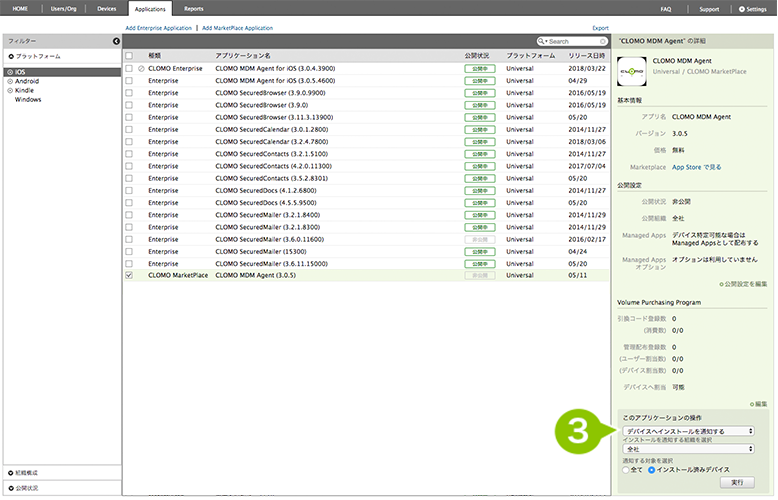The width and height of the screenshot is (778, 500).
Task: Click published badge for SecuredBrowser (3.9.0.9900)
Action: pyautogui.click(x=479, y=93)
